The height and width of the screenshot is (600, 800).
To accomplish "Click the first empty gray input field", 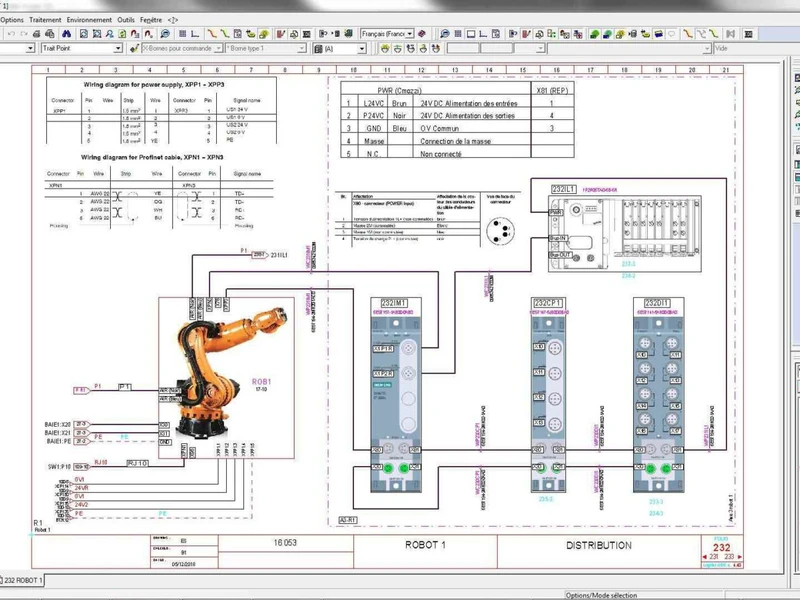I will click(x=463, y=48).
